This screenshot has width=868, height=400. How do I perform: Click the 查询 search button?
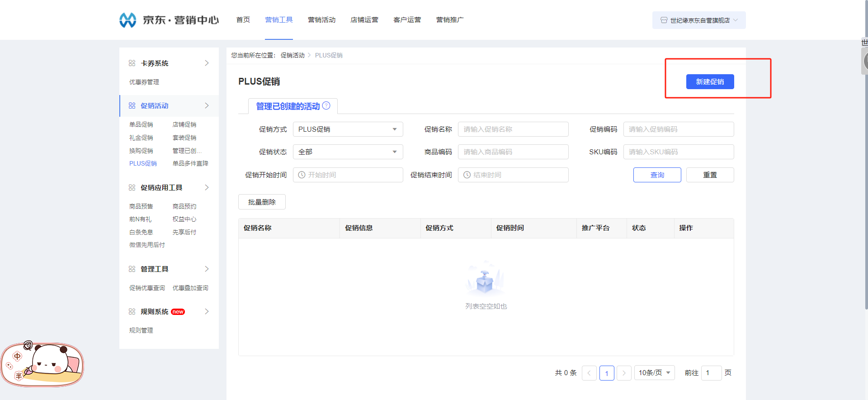point(657,175)
